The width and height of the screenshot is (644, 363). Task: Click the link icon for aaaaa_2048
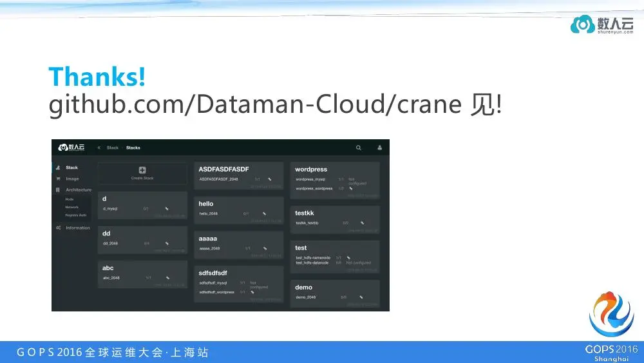pyautogui.click(x=265, y=248)
